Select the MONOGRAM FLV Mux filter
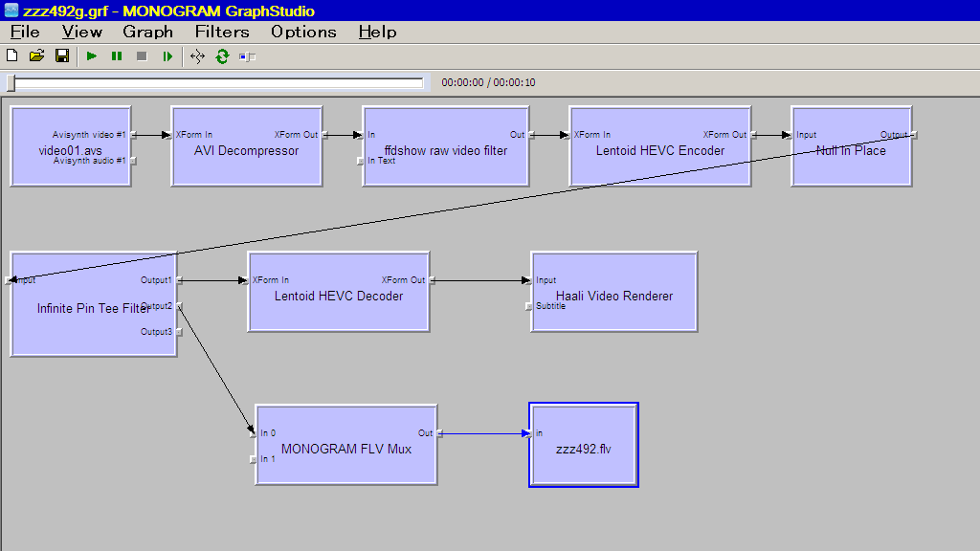The height and width of the screenshot is (551, 980). [x=346, y=445]
